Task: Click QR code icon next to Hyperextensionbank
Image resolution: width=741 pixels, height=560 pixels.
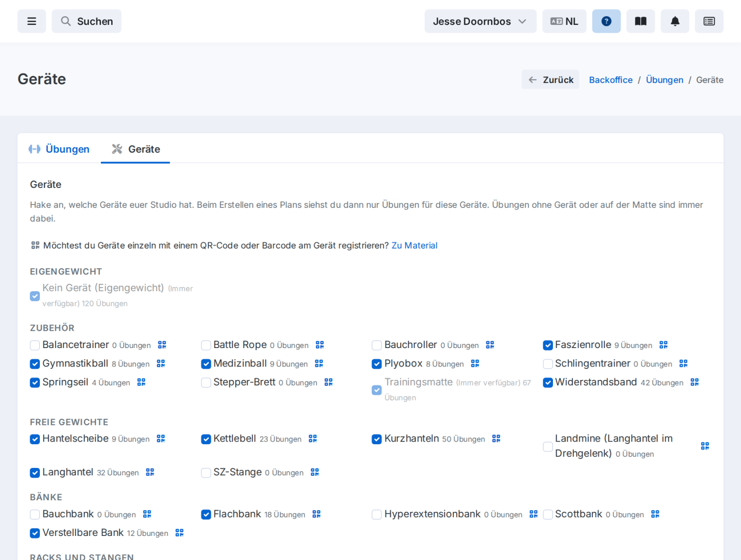Action: pyautogui.click(x=534, y=514)
